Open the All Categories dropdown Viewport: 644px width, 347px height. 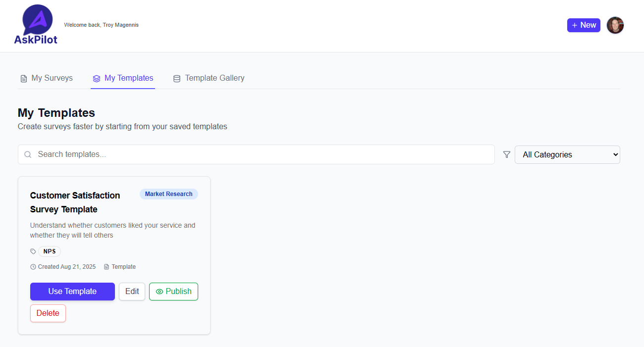click(x=567, y=154)
